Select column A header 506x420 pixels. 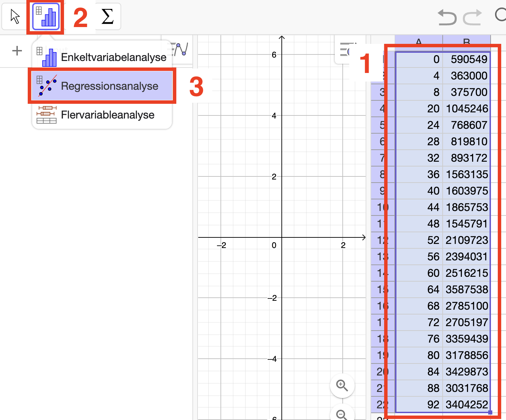click(419, 42)
